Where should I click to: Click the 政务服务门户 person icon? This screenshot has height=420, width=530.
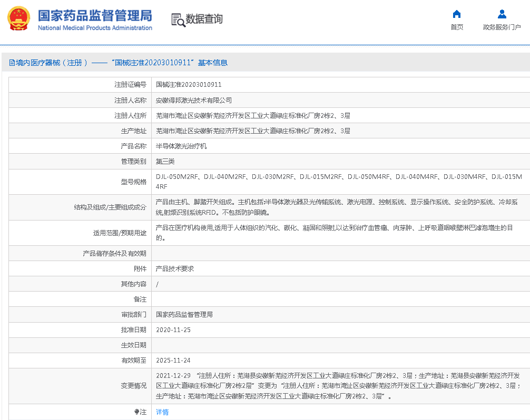click(502, 14)
